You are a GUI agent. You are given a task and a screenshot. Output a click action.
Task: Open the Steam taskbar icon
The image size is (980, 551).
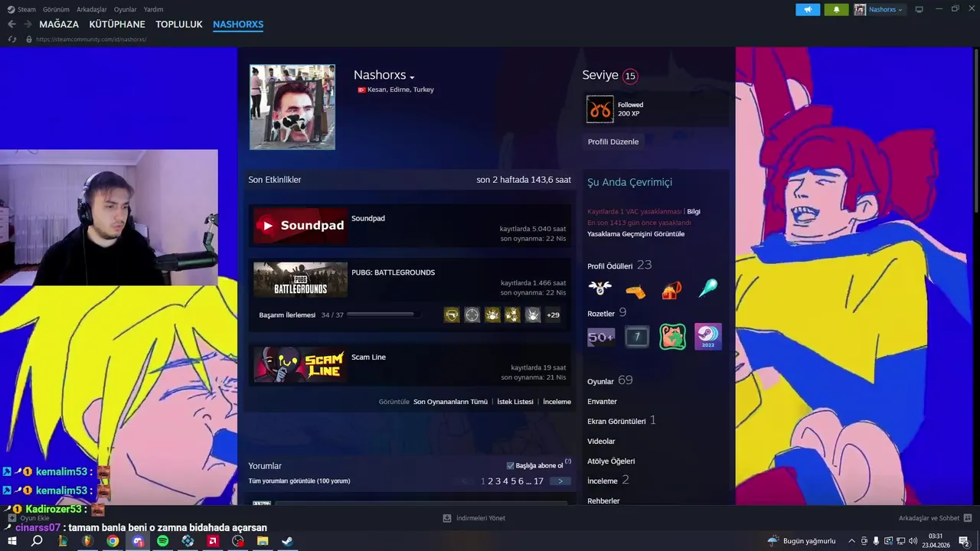pos(287,541)
